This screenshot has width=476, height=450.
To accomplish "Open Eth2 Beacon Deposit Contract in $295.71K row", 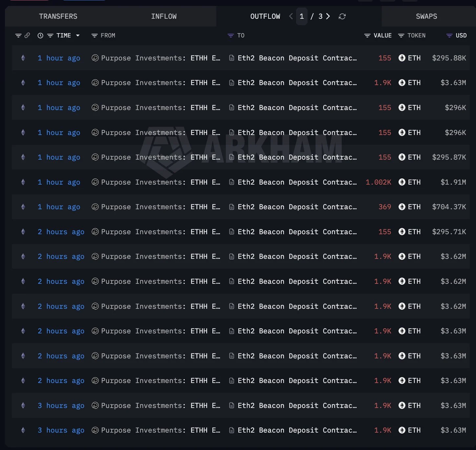I will [297, 232].
